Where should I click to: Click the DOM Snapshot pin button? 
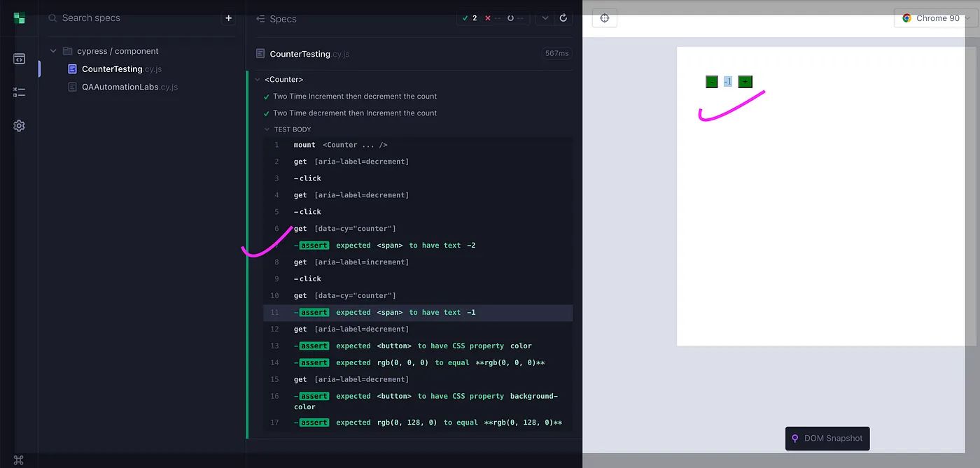click(827, 439)
